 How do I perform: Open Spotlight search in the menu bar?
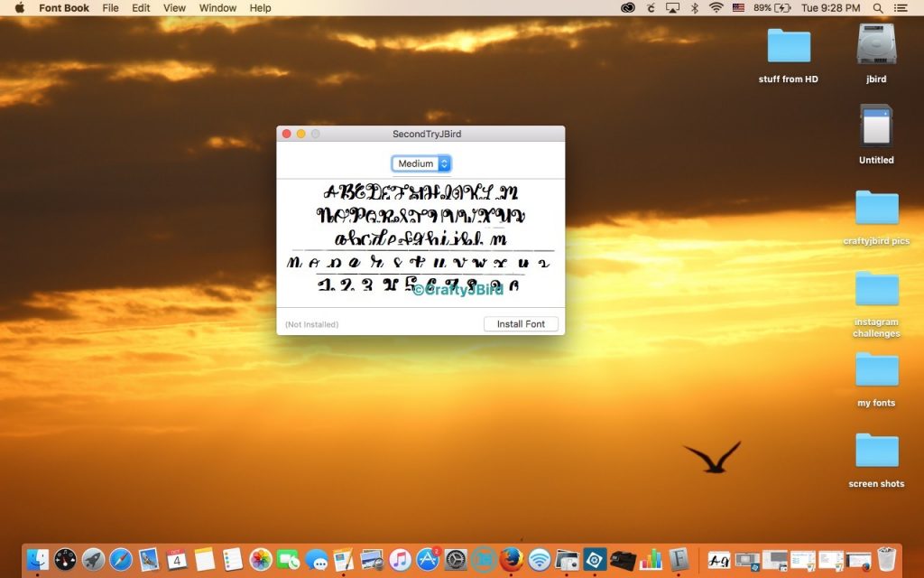[x=877, y=8]
